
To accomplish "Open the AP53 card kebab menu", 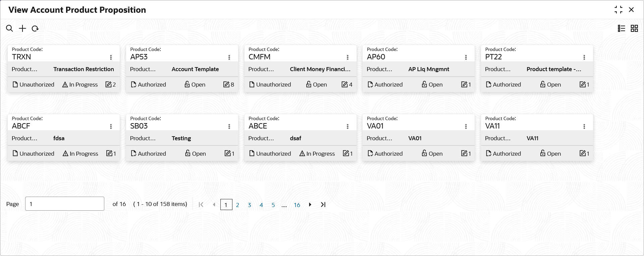I will [229, 57].
